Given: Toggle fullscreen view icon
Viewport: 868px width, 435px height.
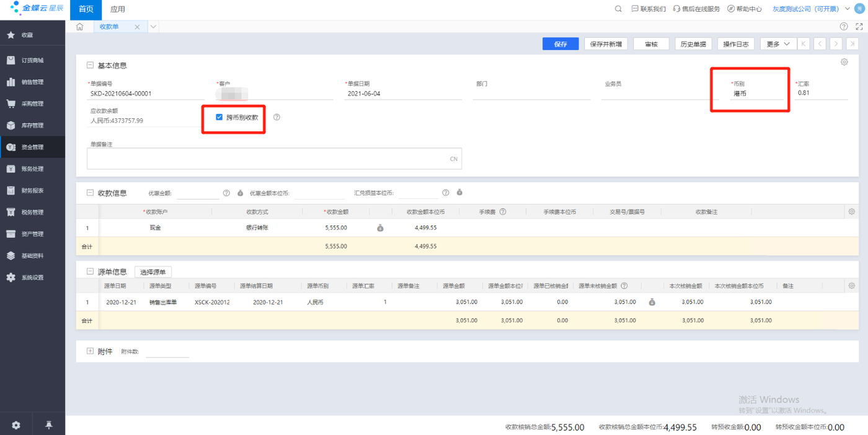Looking at the screenshot, I should (x=859, y=27).
